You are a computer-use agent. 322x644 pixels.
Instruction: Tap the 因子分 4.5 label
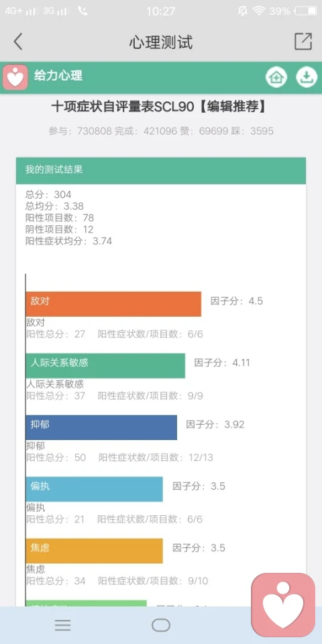pyautogui.click(x=237, y=301)
